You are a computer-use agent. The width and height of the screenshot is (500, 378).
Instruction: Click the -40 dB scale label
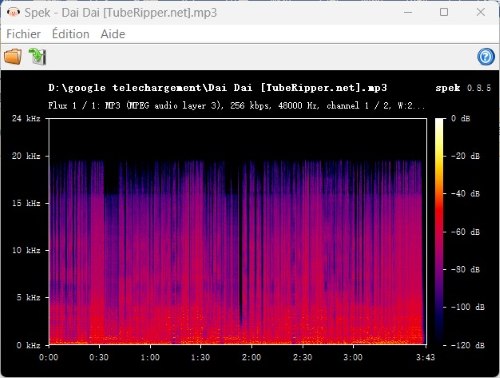[465, 193]
